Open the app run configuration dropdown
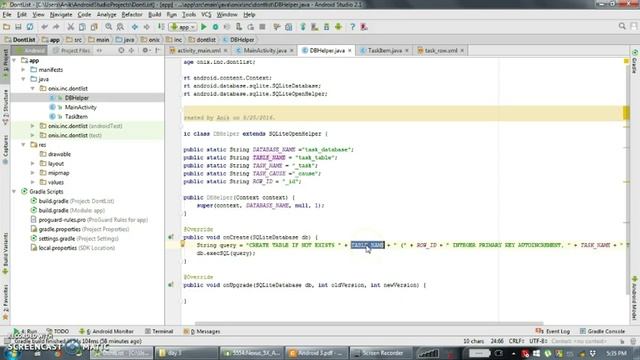Screen dimensions: 640x360 [183, 27]
